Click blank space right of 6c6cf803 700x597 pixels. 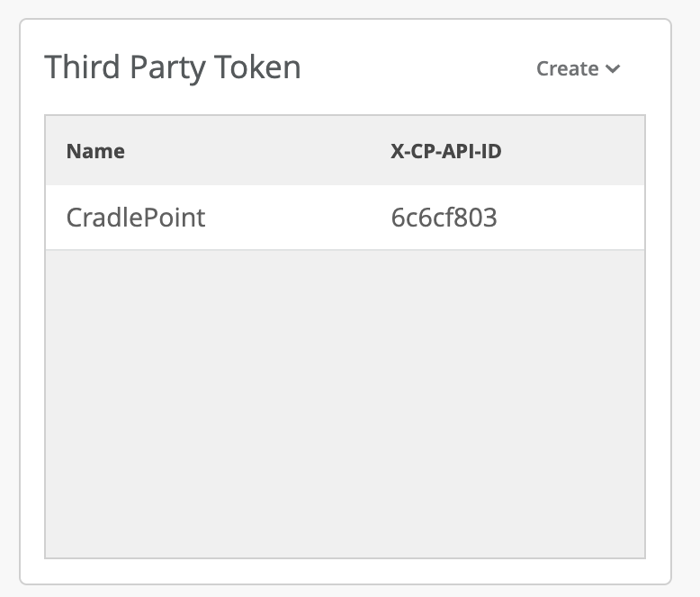click(576, 218)
